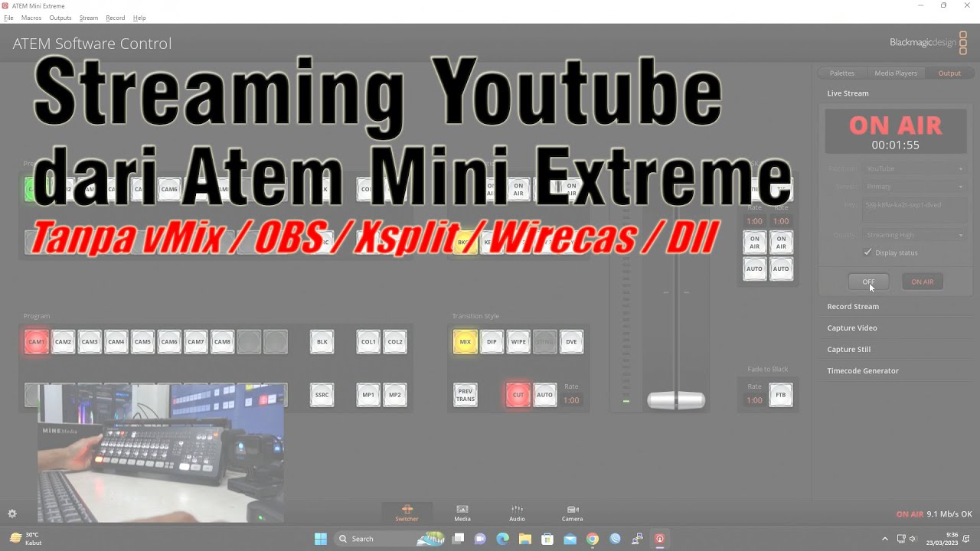
Task: Open the Camera control page icon
Action: tap(572, 513)
